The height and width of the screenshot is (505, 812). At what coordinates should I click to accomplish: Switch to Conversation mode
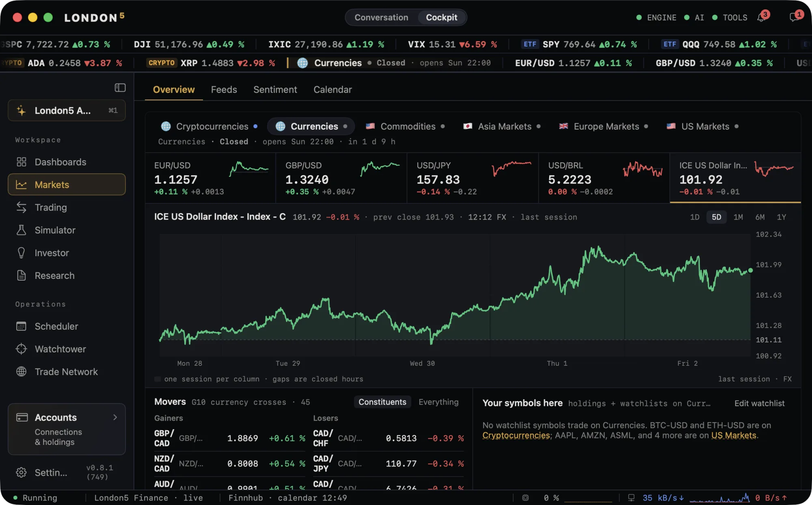point(381,17)
